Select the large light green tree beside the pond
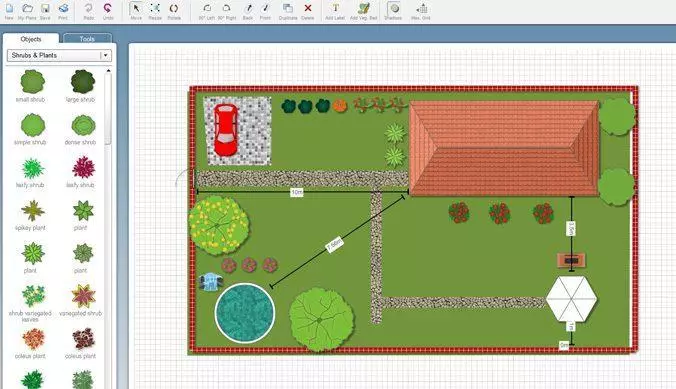Image resolution: width=676 pixels, height=389 pixels. (321, 319)
